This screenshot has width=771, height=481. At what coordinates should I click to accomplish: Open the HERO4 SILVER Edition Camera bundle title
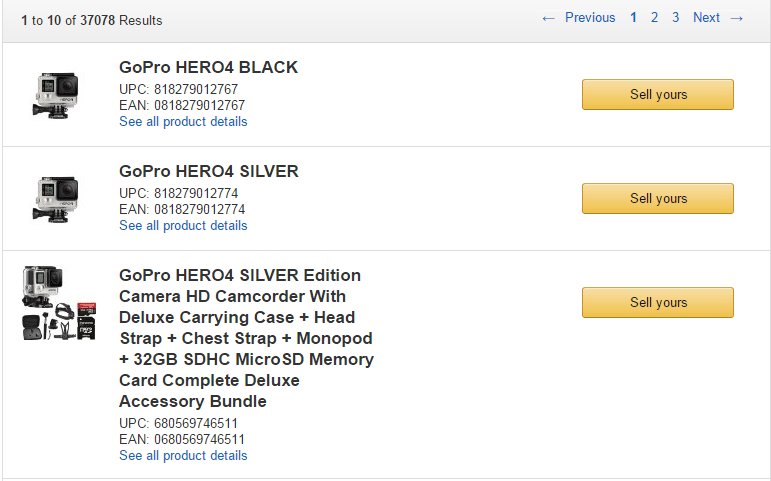point(246,338)
